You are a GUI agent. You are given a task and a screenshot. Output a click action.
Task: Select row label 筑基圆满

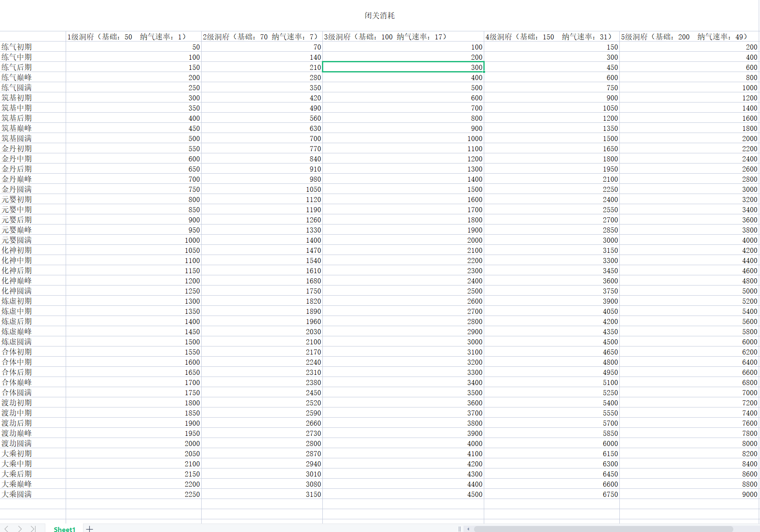[x=33, y=138]
